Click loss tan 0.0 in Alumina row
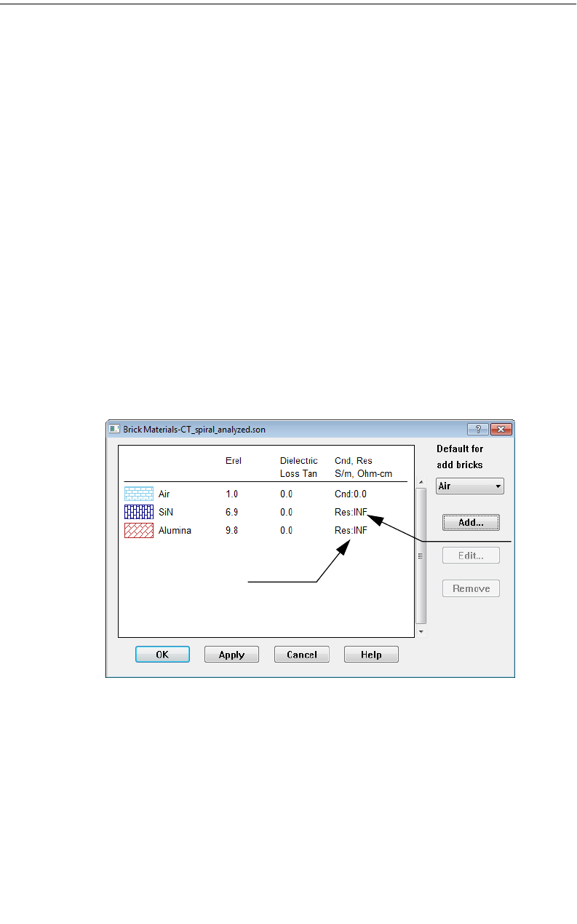 pyautogui.click(x=286, y=531)
